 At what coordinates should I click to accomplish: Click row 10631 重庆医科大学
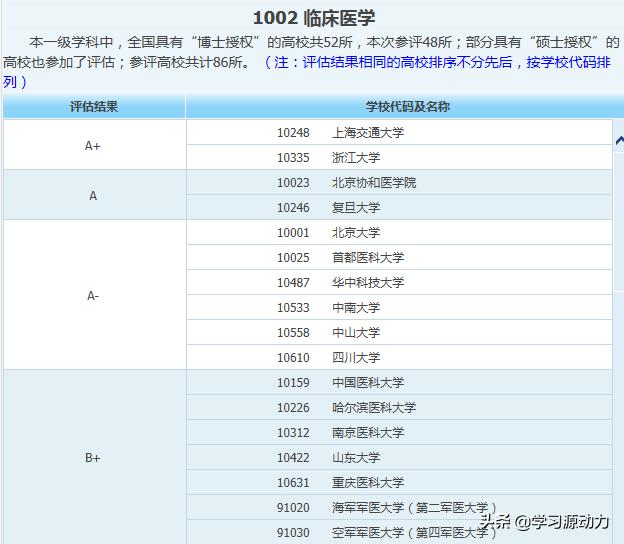[x=399, y=483]
